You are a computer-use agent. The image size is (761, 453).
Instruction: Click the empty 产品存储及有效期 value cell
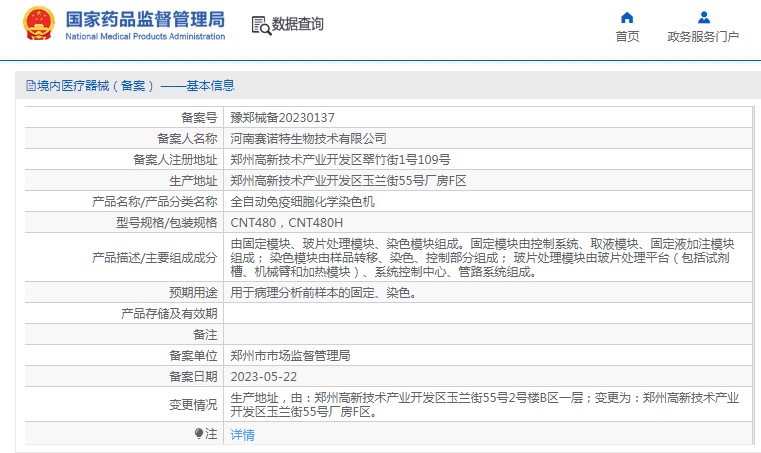488,314
